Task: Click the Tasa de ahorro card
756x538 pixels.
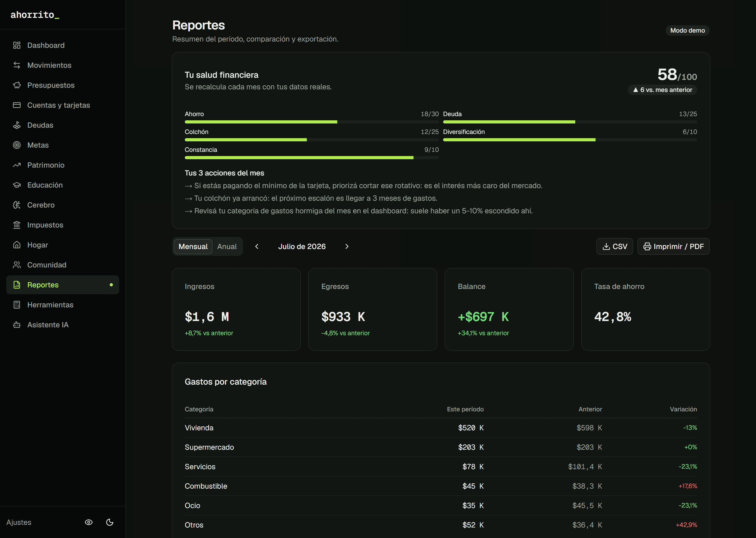Action: pyautogui.click(x=645, y=309)
